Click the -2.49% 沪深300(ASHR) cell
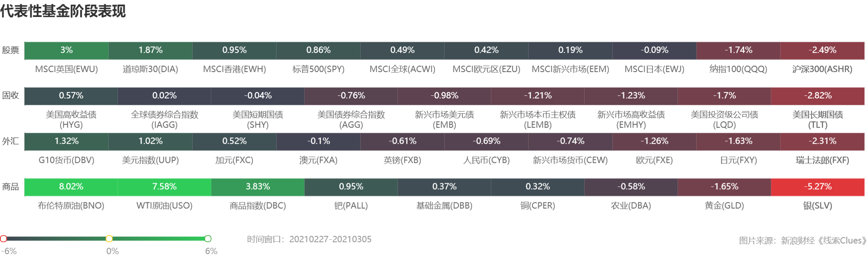 tap(822, 50)
